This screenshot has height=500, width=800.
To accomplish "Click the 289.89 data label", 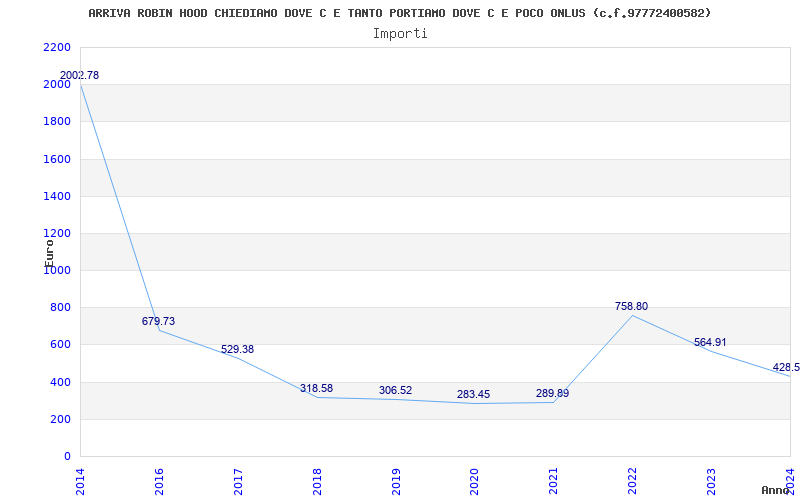I will point(553,393).
